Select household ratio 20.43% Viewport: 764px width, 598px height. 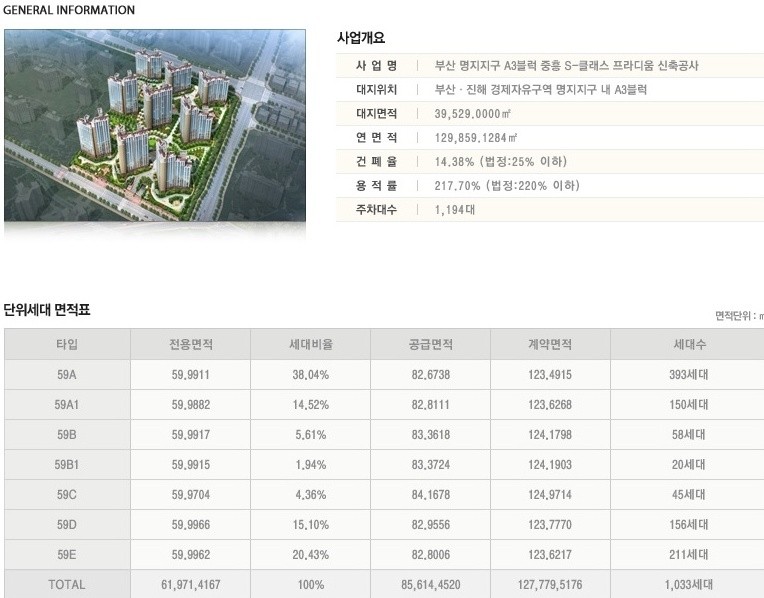click(x=311, y=554)
